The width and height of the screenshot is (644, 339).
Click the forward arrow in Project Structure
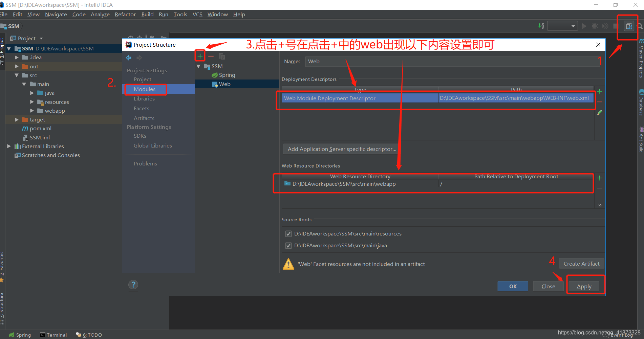pos(139,58)
